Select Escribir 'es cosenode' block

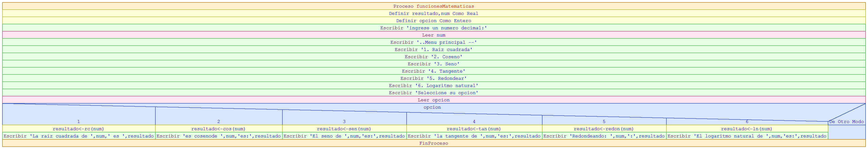point(219,136)
